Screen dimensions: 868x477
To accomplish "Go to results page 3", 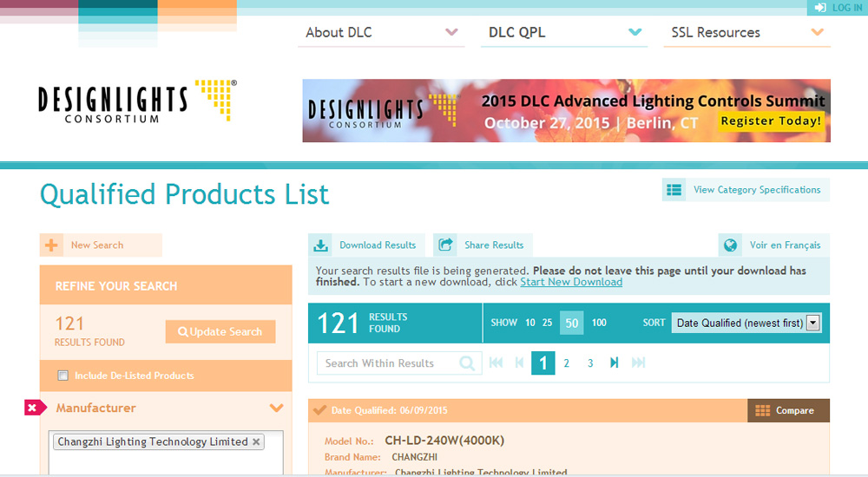I will [590, 363].
